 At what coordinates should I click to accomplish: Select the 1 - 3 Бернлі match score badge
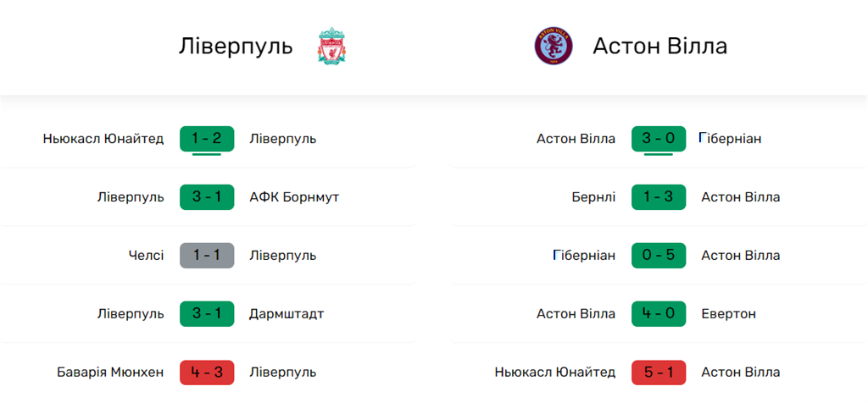(659, 197)
